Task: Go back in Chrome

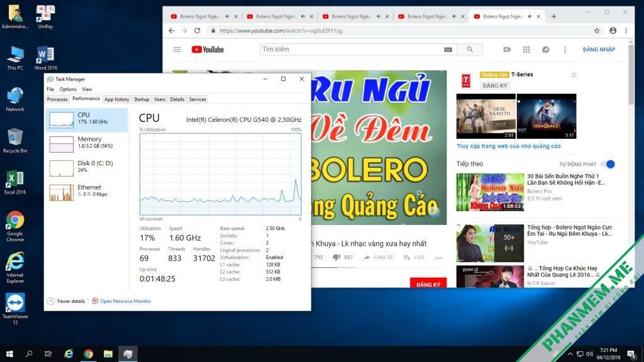Action: coord(171,30)
